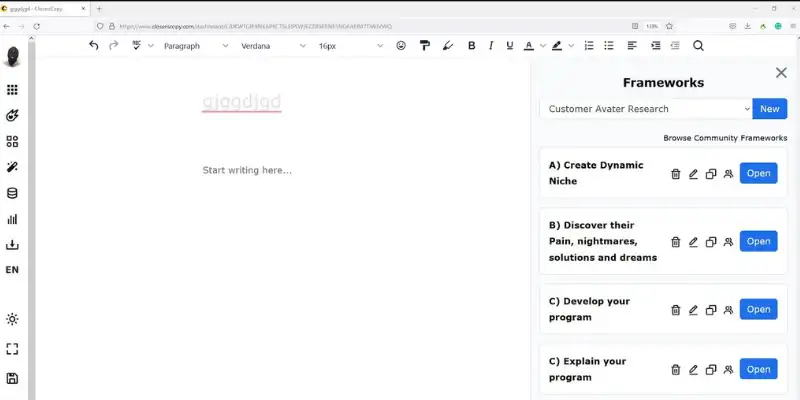Expand the highlight color options arrow
The image size is (800, 400).
(571, 45)
